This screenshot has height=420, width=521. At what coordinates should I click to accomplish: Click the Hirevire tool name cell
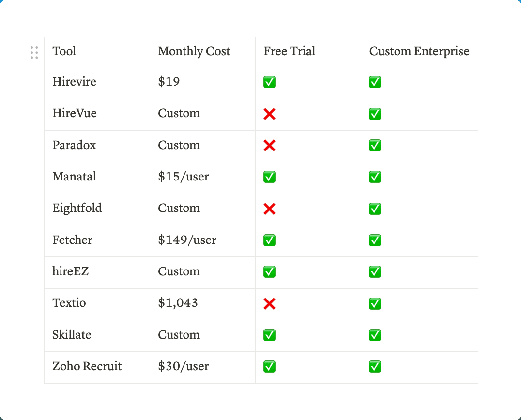point(75,82)
